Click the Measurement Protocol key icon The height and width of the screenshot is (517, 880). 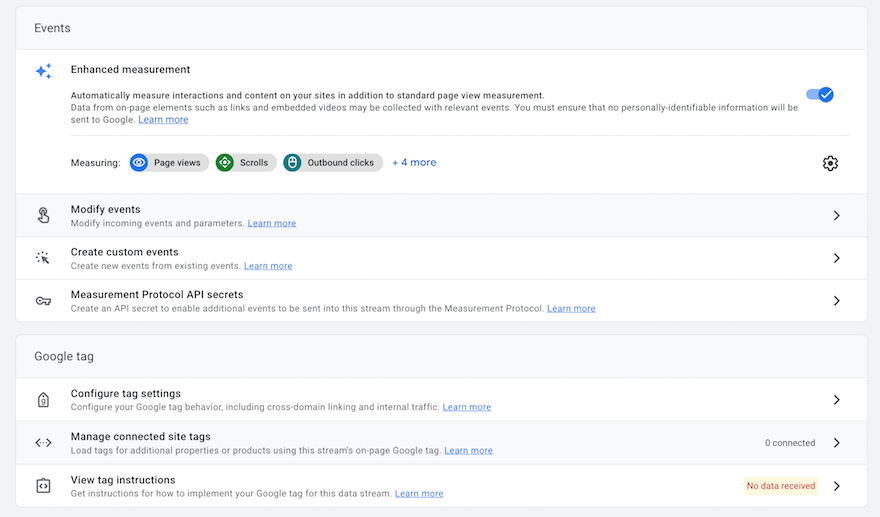43,301
